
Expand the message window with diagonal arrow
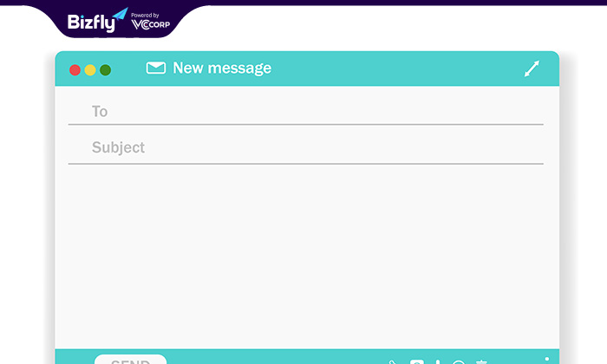tap(532, 68)
